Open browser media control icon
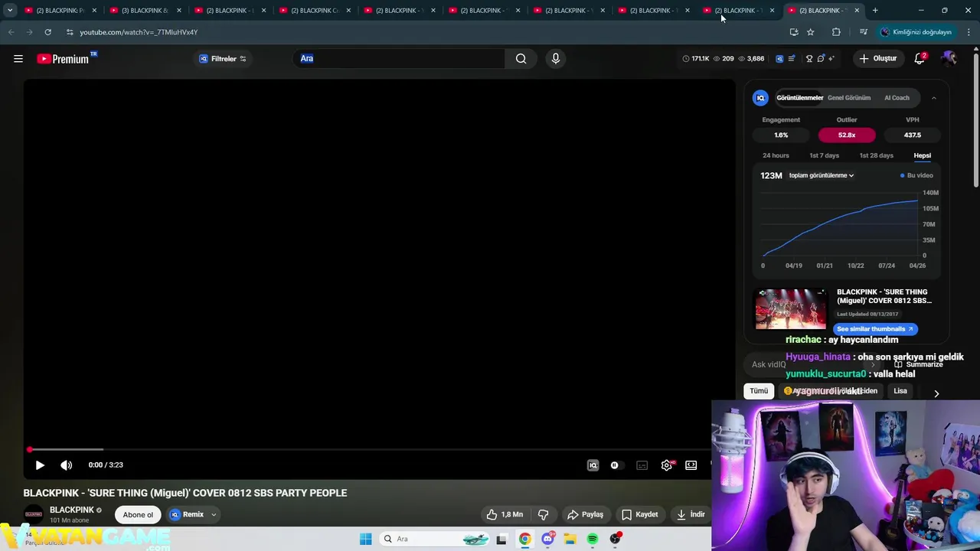This screenshot has height=551, width=980. click(x=864, y=32)
